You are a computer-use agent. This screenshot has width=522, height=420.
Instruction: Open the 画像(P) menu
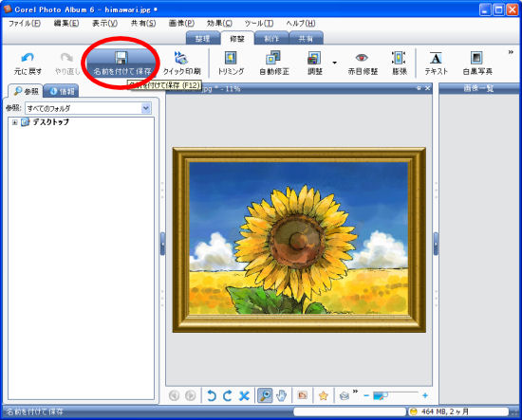click(181, 24)
